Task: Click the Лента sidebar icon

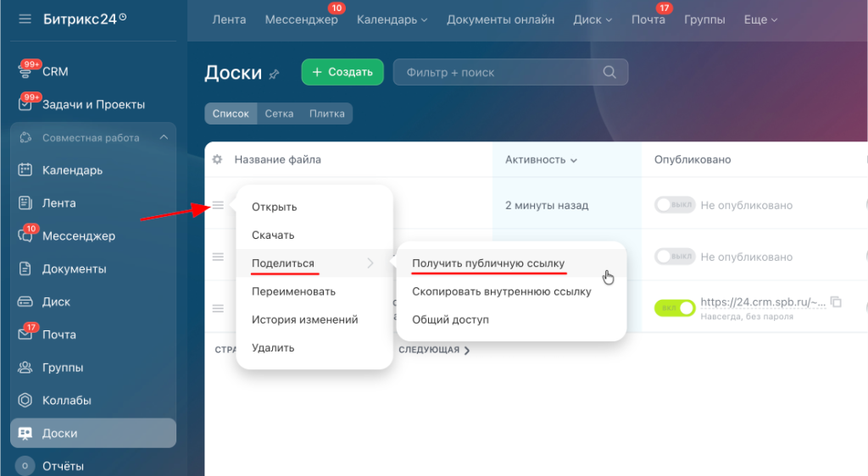Action: point(25,203)
